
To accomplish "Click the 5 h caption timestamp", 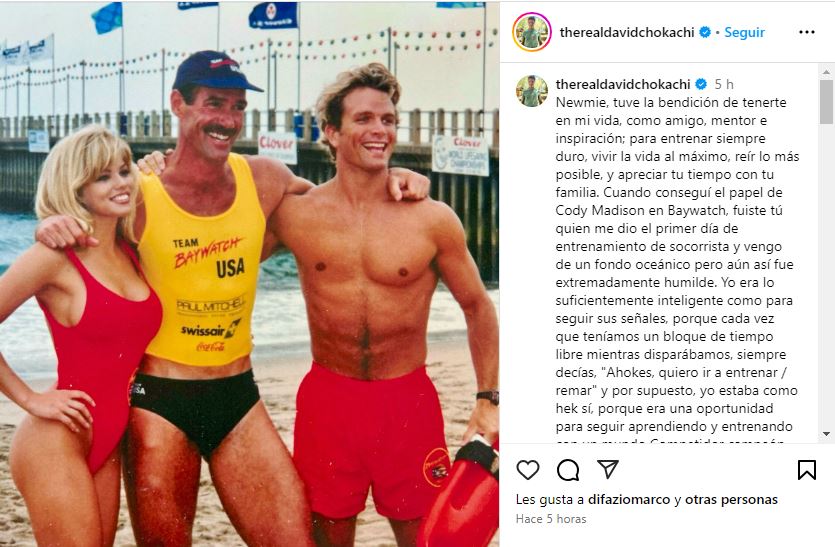I will 724,84.
